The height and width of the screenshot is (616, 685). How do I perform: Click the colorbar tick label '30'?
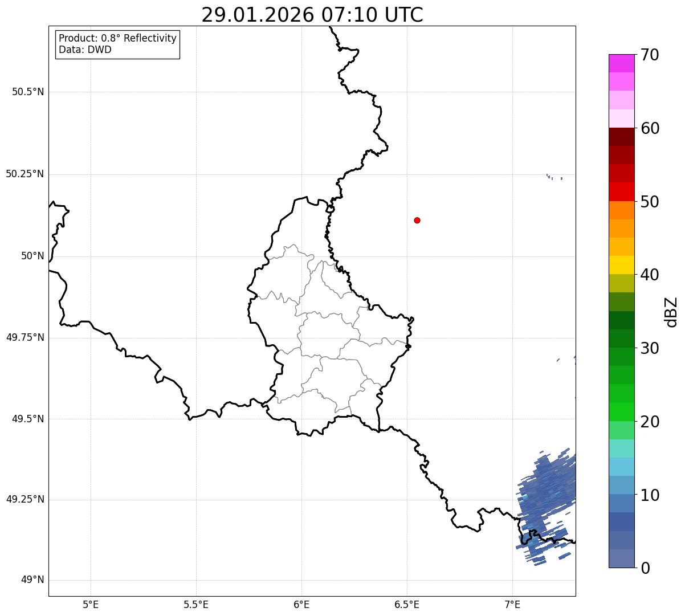pos(650,348)
